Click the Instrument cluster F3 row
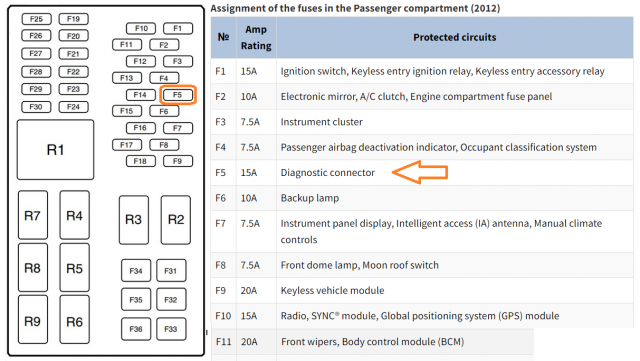640x361 pixels. (x=422, y=122)
